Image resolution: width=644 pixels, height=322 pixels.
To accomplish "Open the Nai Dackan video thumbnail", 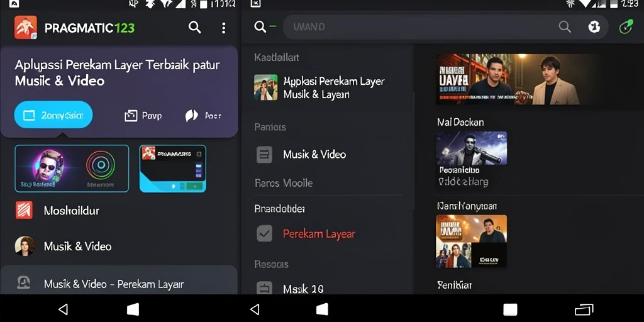I will coord(472,148).
